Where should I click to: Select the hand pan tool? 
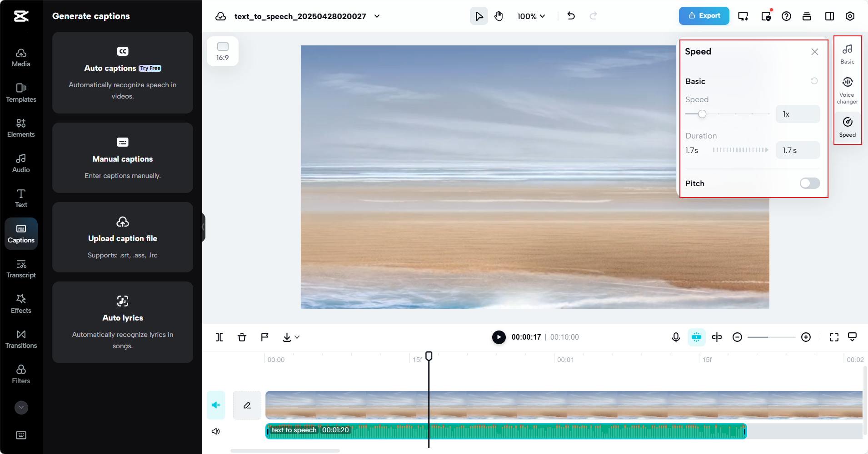click(499, 16)
